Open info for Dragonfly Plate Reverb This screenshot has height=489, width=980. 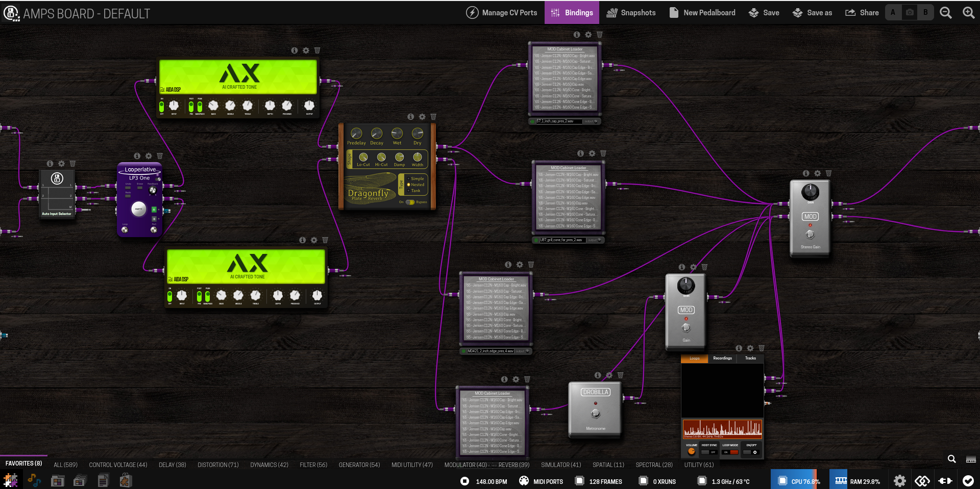coord(410,117)
